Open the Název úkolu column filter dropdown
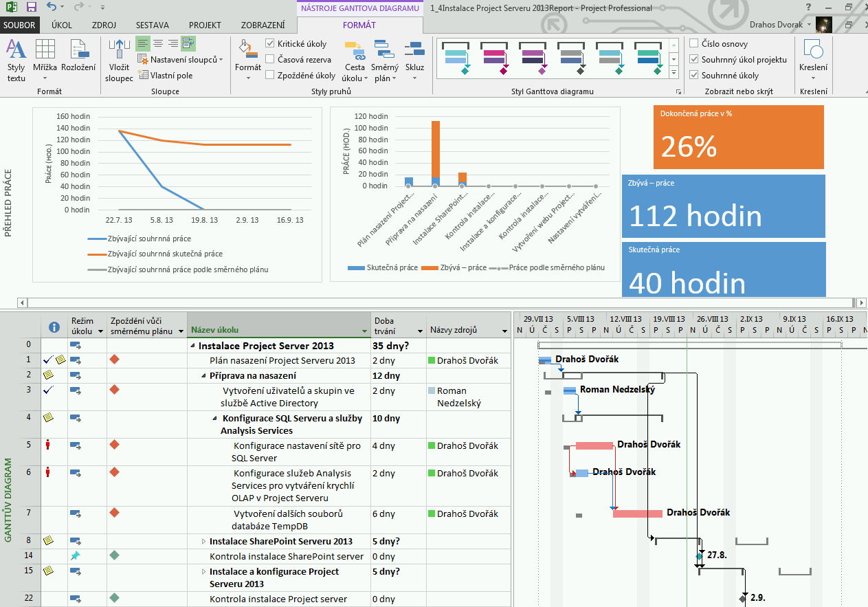 [x=364, y=331]
